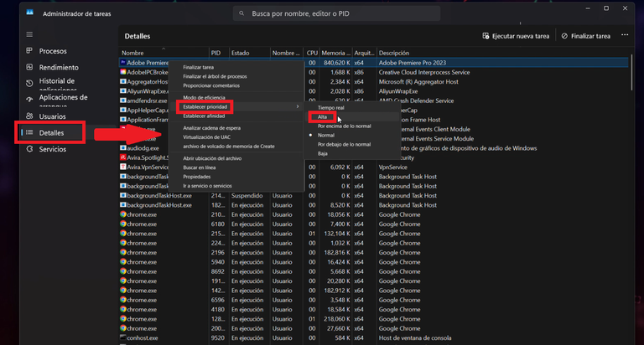Select Analizar cadena de espera
Image resolution: width=644 pixels, height=345 pixels.
211,128
